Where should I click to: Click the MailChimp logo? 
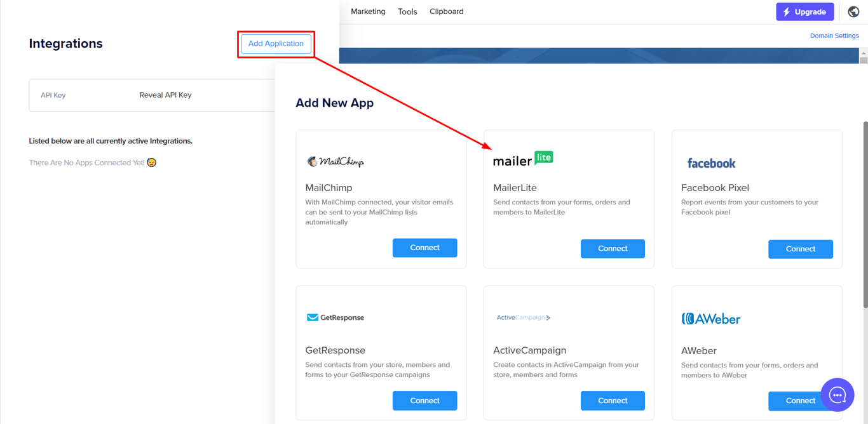[x=336, y=162]
